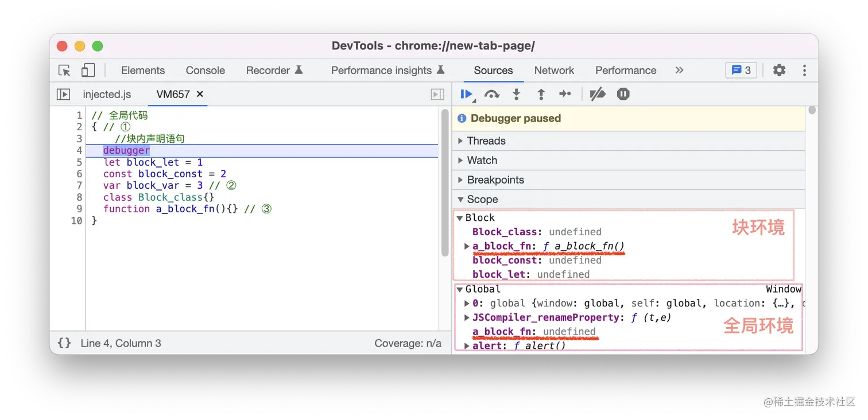This screenshot has width=868, height=420.
Task: Open the Performance tab
Action: click(626, 70)
